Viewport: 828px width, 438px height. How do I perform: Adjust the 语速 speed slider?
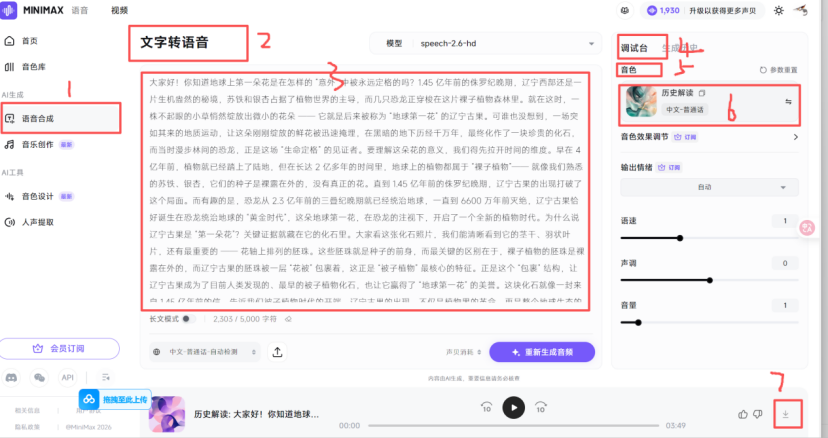(x=709, y=238)
